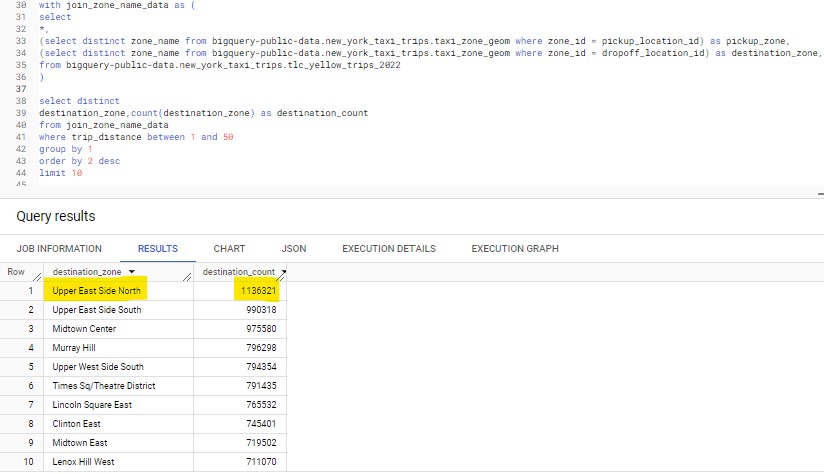Click the Query results heading
Screen dimensions: 824x474
pyautogui.click(x=52, y=216)
